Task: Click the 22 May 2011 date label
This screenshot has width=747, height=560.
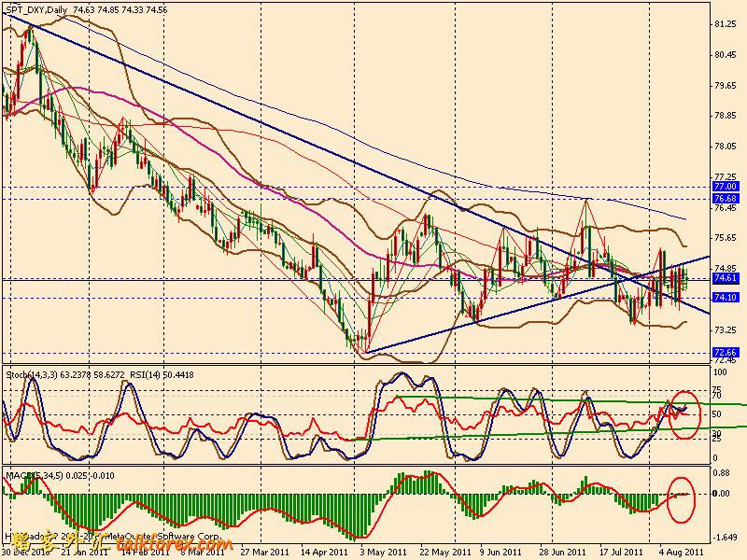Action: 445,553
